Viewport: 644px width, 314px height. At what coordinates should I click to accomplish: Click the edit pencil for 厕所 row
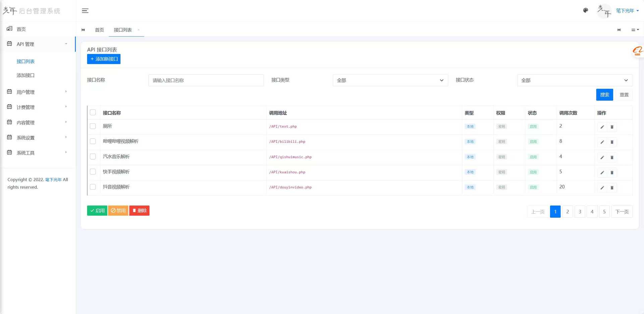[x=602, y=127]
